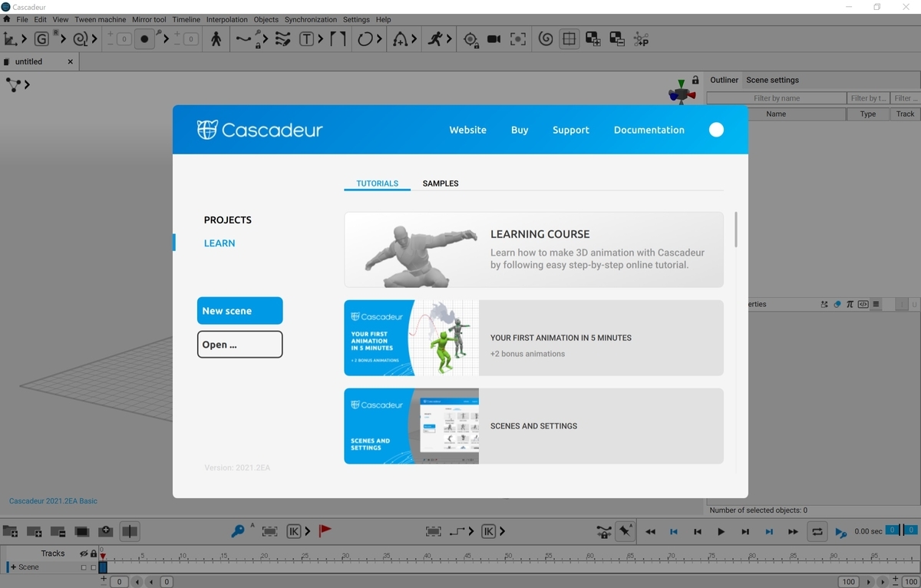
Task: Click the timeline playhead marker at frame 0
Action: [x=103, y=556]
